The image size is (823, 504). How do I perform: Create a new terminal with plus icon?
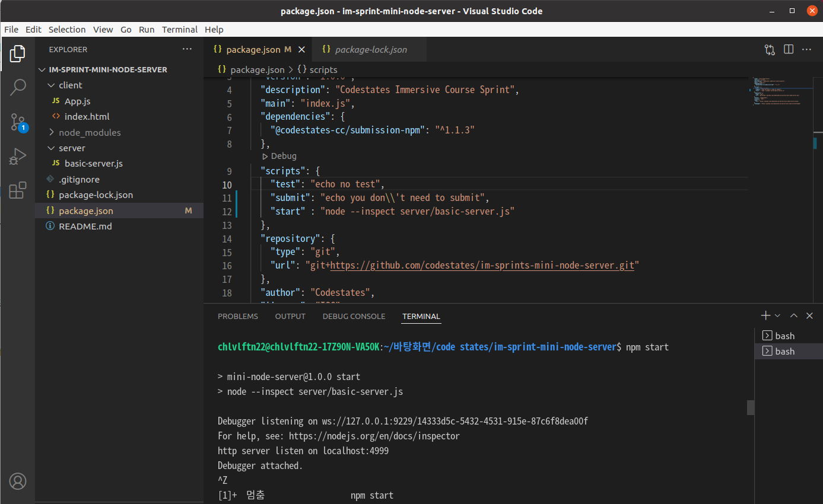click(766, 315)
